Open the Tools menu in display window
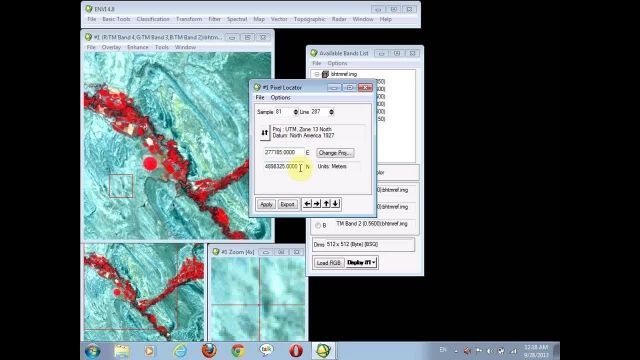 pos(162,47)
